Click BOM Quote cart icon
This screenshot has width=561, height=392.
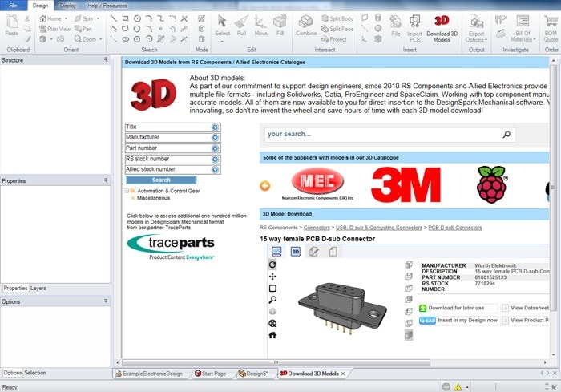point(551,22)
